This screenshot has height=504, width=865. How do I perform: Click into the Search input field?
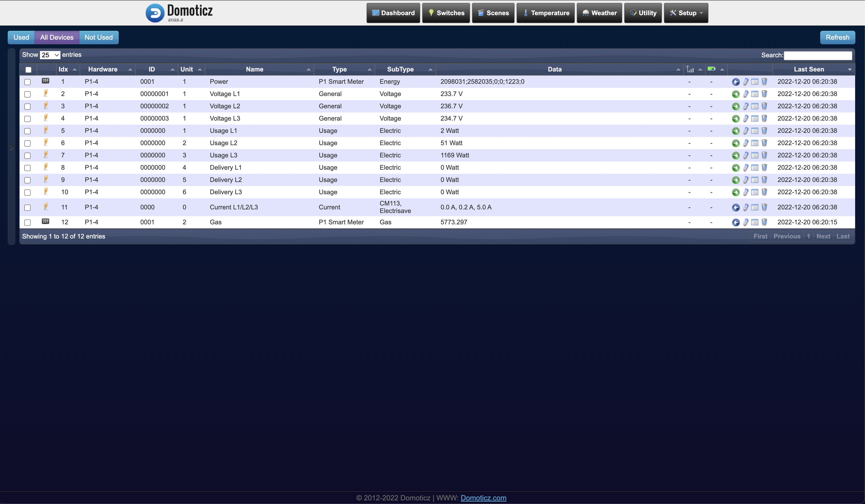818,55
